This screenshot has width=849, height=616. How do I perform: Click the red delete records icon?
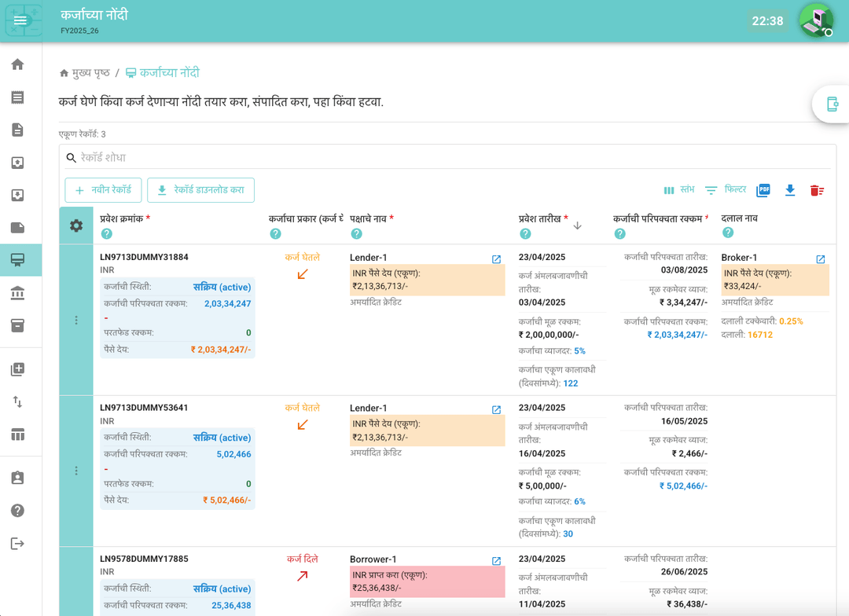tap(817, 190)
